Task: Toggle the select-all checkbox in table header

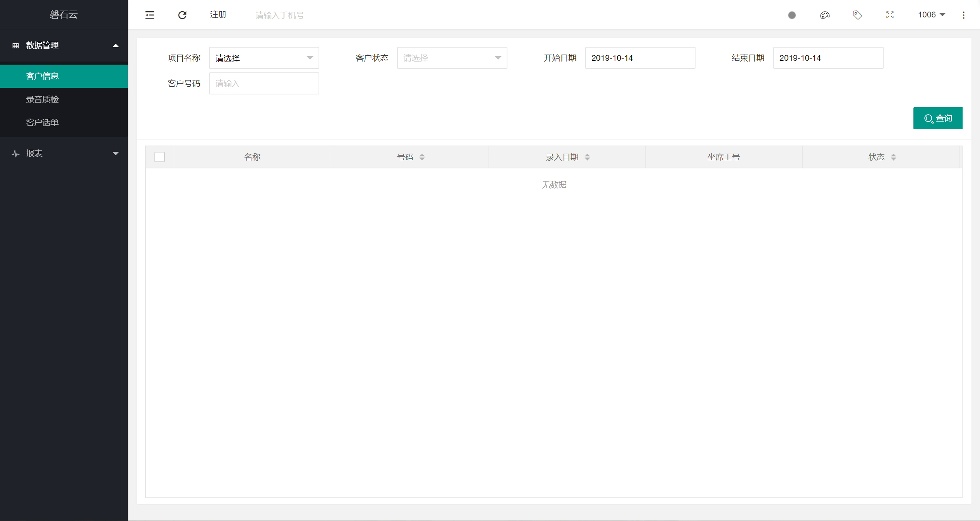Action: (x=159, y=157)
